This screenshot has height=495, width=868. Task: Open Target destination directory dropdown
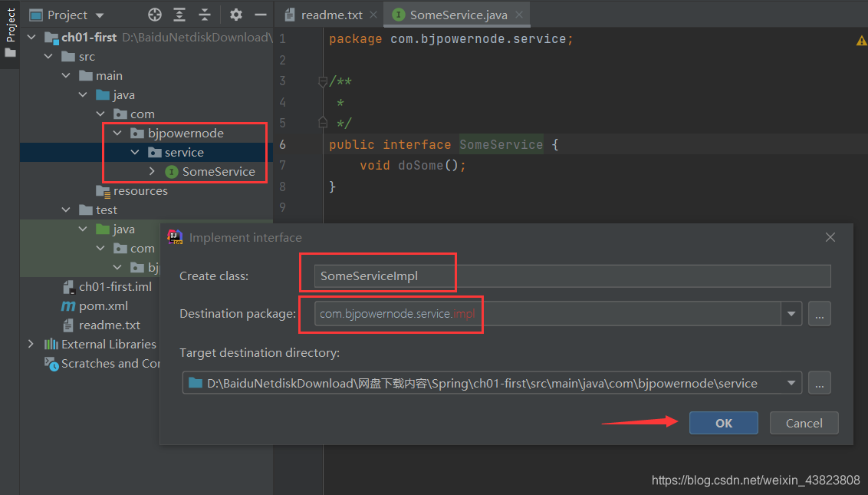tap(791, 383)
